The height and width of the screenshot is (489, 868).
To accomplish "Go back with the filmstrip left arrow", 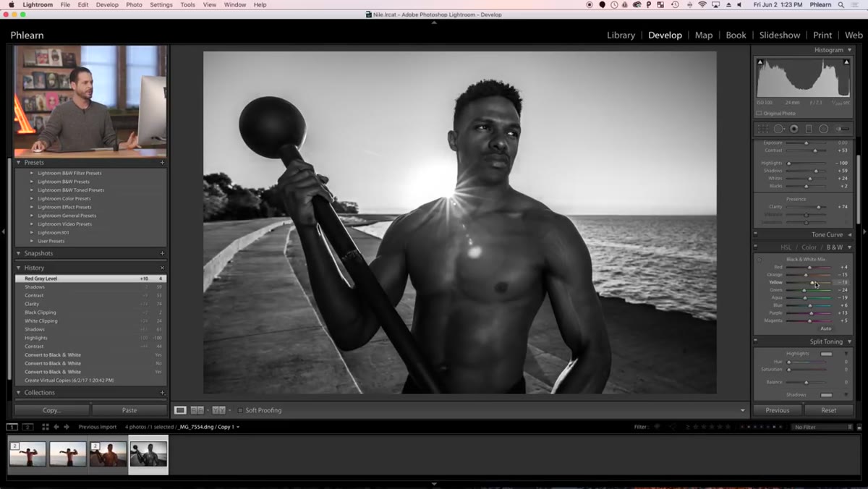I will pyautogui.click(x=56, y=427).
